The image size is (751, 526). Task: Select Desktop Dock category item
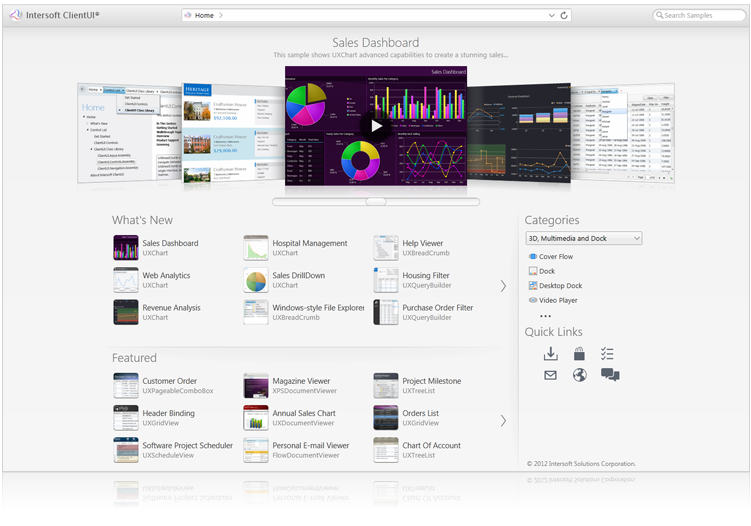point(555,286)
